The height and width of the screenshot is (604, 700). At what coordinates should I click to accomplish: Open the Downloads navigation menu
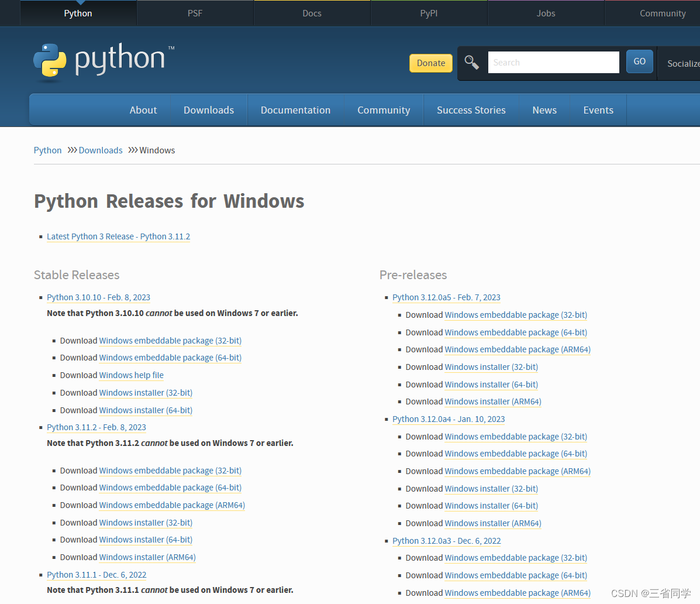(208, 109)
